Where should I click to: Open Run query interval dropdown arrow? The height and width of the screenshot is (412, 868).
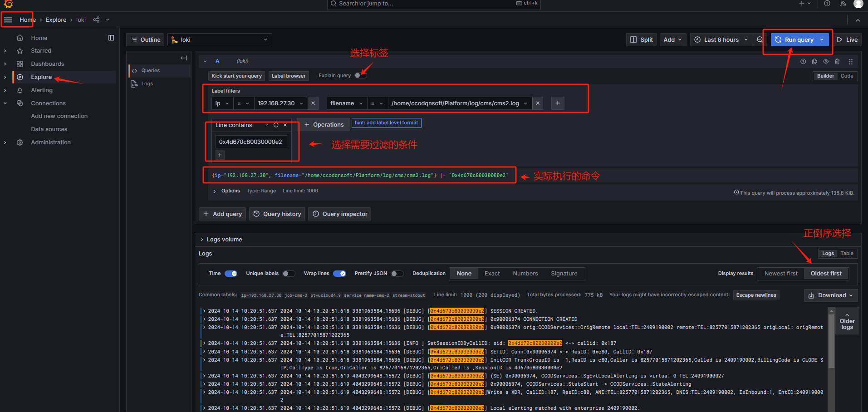pos(822,39)
